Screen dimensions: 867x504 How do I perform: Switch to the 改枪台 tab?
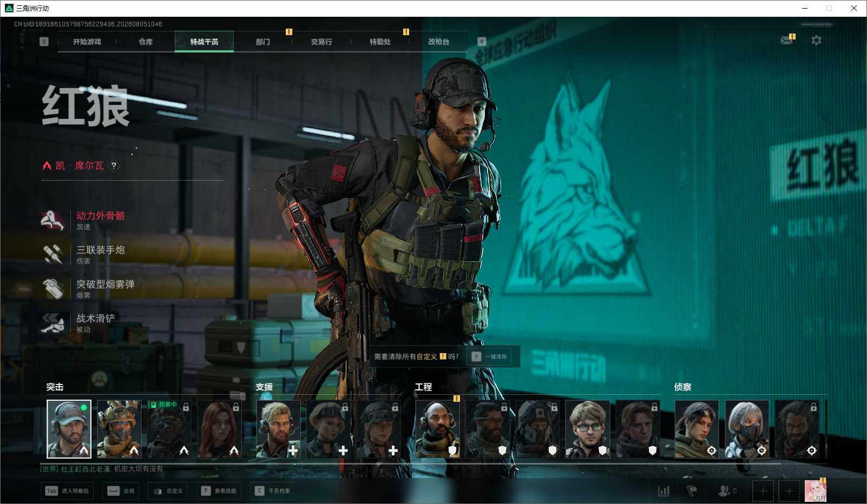point(438,42)
